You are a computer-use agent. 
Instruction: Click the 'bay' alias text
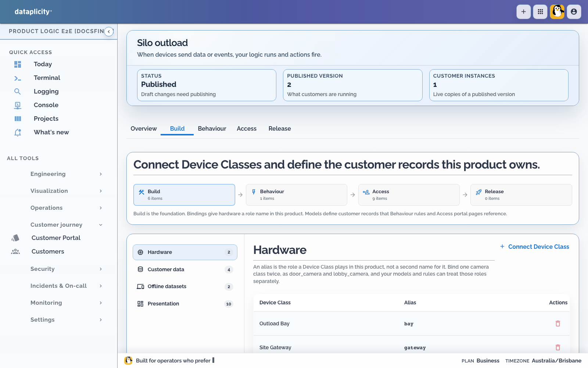[x=409, y=324]
